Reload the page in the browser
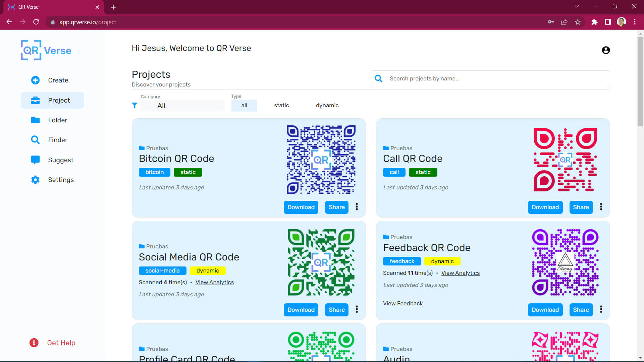Viewport: 644px width, 362px height. pos(36,22)
